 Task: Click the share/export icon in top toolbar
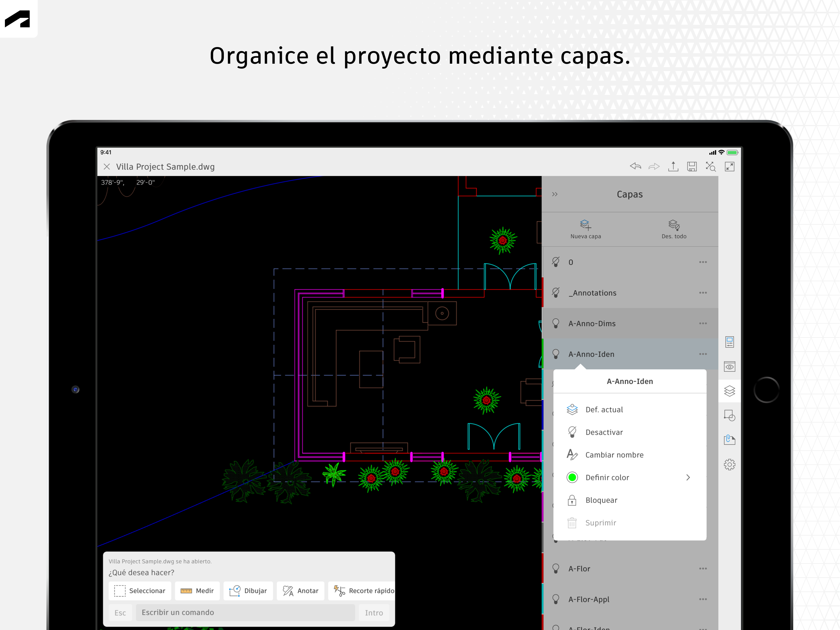point(673,166)
